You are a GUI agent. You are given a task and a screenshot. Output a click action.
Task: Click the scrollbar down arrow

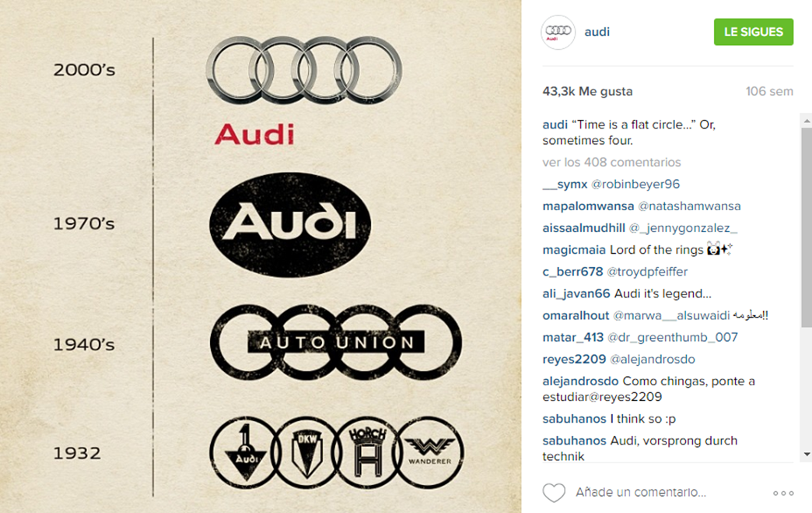click(807, 455)
